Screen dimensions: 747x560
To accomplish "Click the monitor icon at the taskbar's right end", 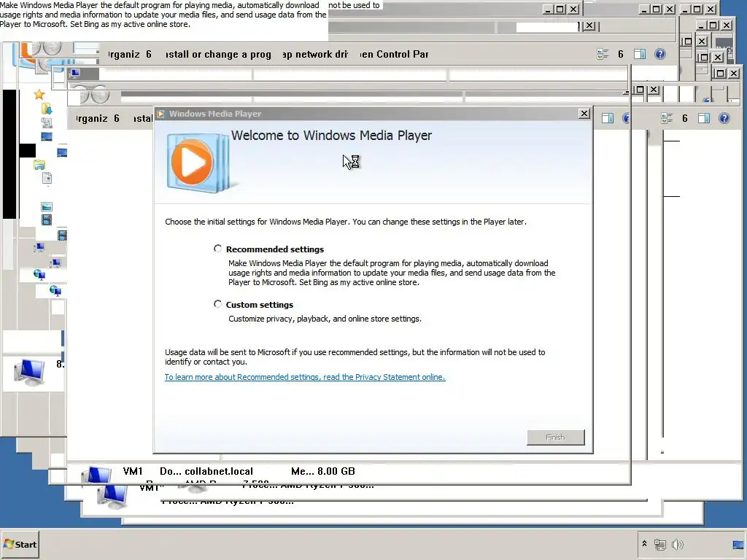I will 738,544.
